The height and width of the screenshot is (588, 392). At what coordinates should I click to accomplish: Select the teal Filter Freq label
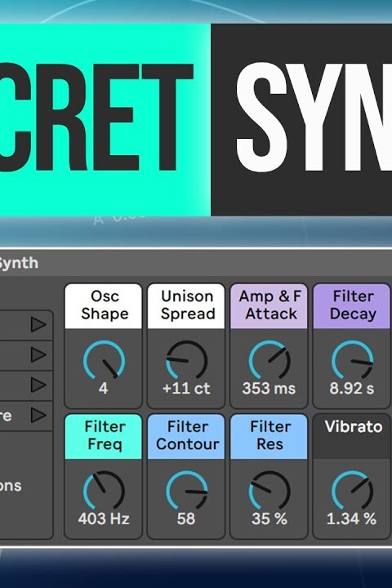tap(104, 436)
